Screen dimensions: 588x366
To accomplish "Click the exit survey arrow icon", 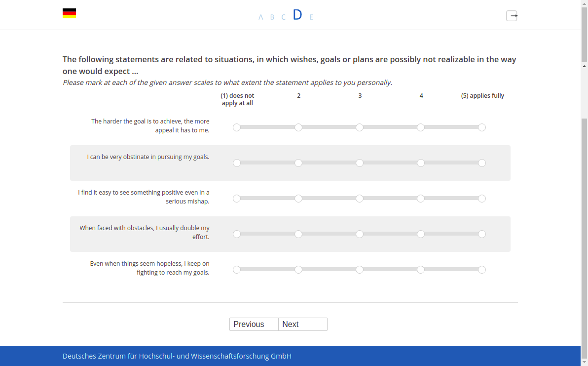I will coord(512,16).
